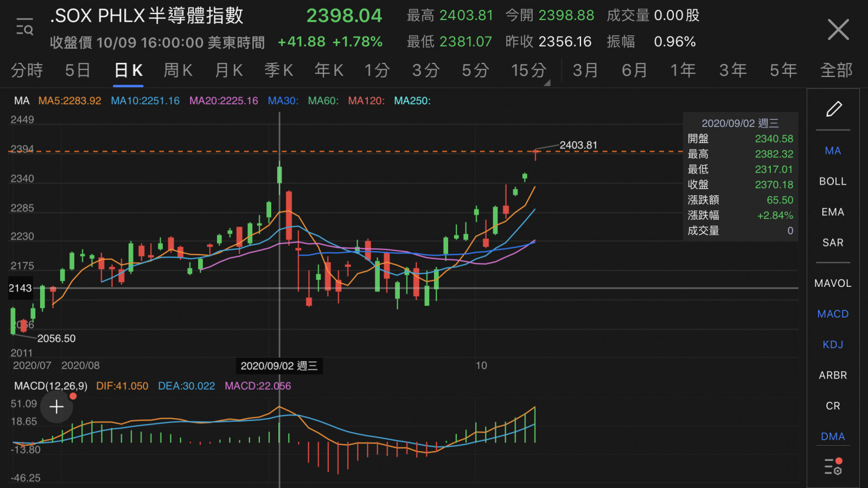
Task: Select the 日K daily candlestick tab
Action: [129, 70]
